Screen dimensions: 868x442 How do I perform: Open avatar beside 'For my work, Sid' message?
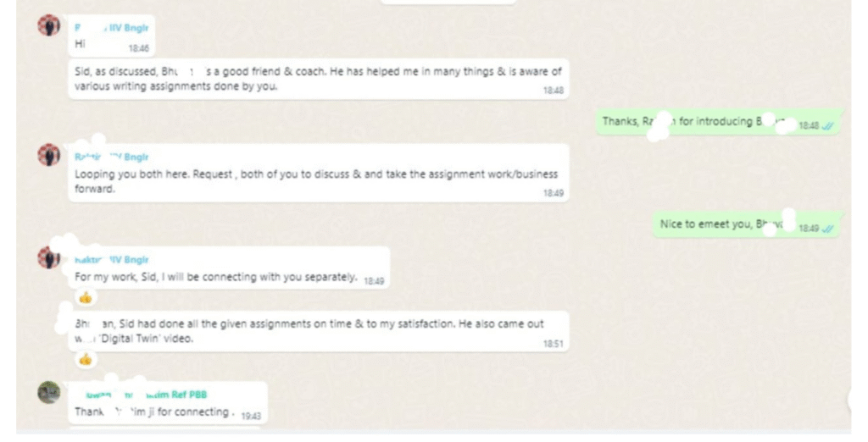pos(48,257)
